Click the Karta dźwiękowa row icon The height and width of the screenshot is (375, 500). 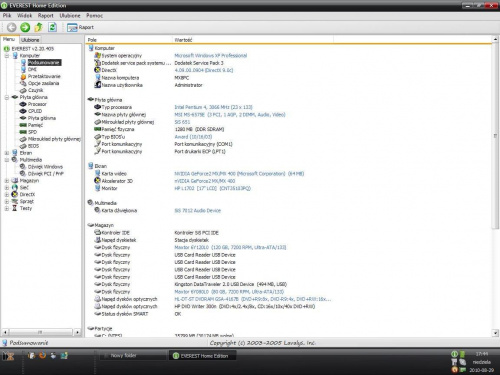pos(97,210)
